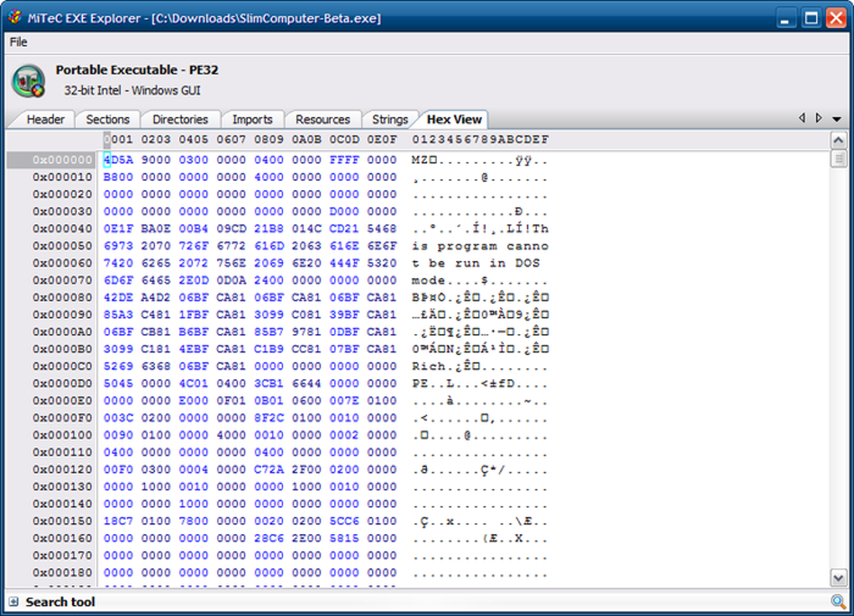
Task: Click hex value D000 in row 0x000030
Action: click(x=344, y=211)
